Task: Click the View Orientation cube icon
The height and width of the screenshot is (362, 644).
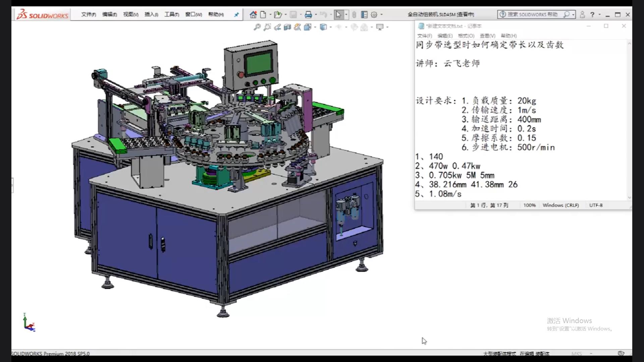Action: point(308,27)
